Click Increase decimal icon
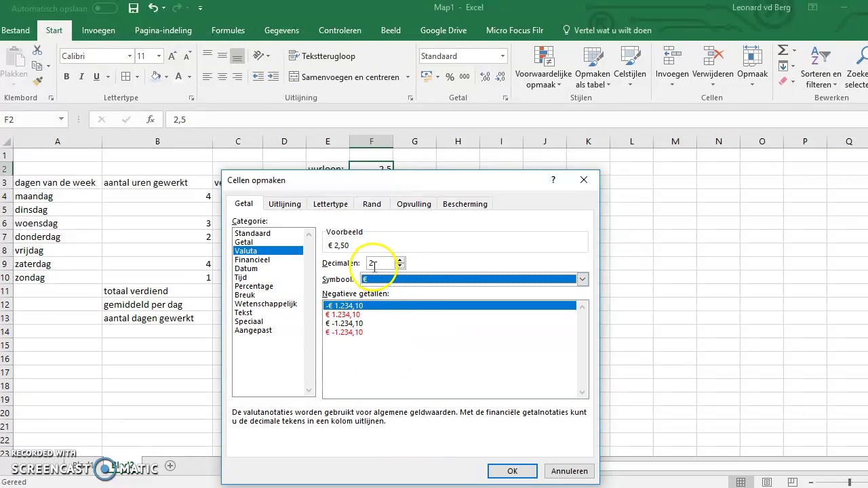This screenshot has height=488, width=868. coord(484,77)
